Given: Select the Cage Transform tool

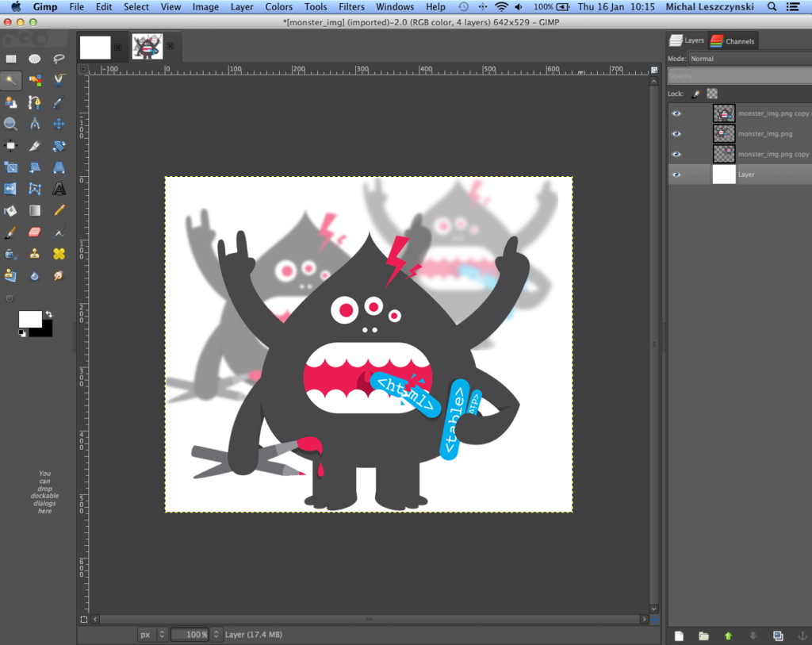Looking at the screenshot, I should (35, 189).
